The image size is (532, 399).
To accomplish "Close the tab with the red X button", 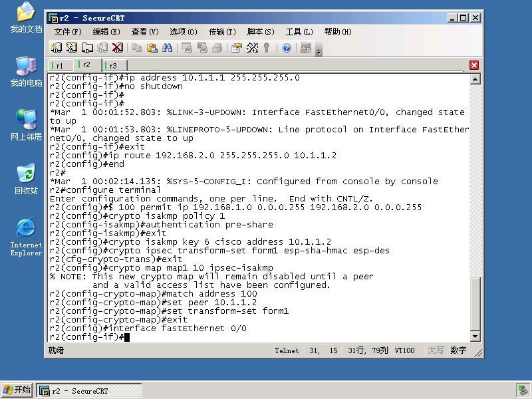I will tap(474, 65).
